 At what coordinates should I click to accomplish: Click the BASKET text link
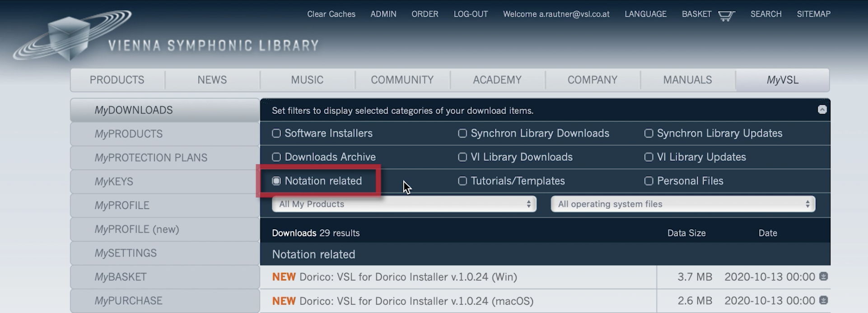pyautogui.click(x=696, y=14)
